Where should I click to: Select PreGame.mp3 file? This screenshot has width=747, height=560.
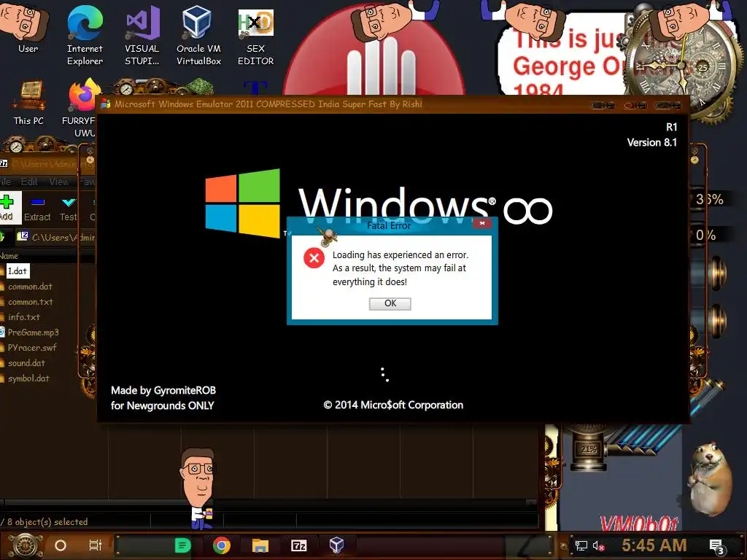[33, 332]
